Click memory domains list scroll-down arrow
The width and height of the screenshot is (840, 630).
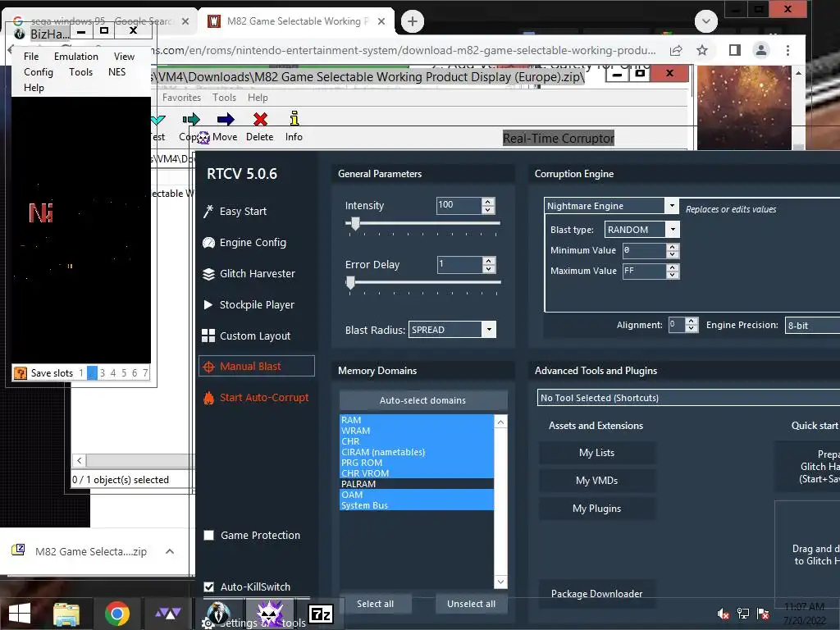500,582
